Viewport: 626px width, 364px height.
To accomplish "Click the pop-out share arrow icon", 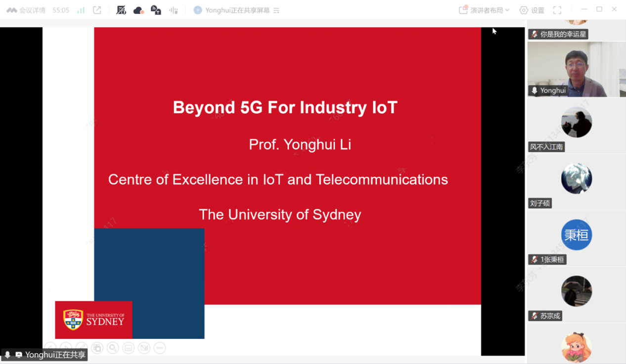I will point(97,10).
